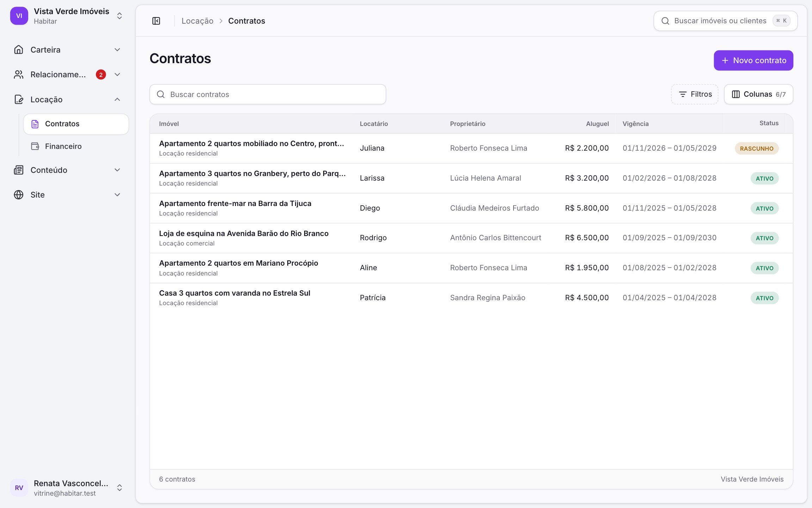Click tenant Larissa cell
The height and width of the screenshot is (508, 812).
click(372, 178)
